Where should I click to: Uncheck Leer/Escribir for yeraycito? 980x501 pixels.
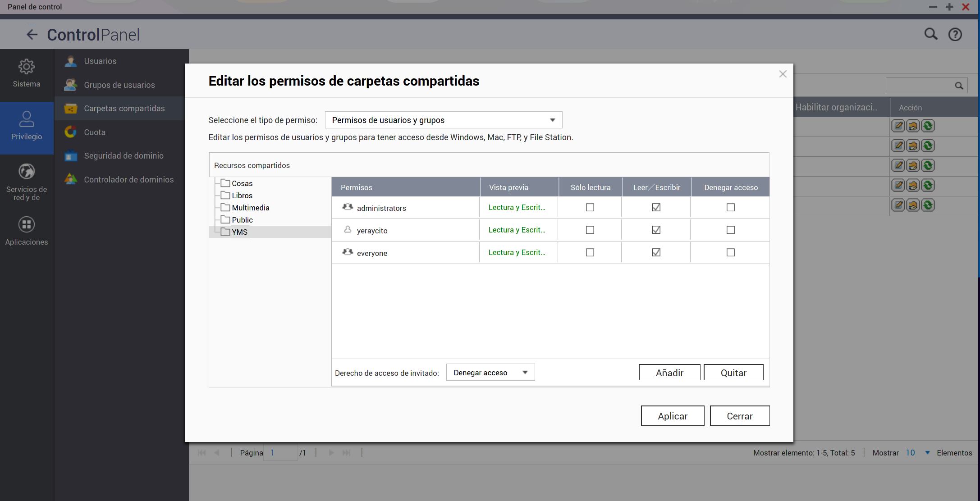(x=656, y=230)
